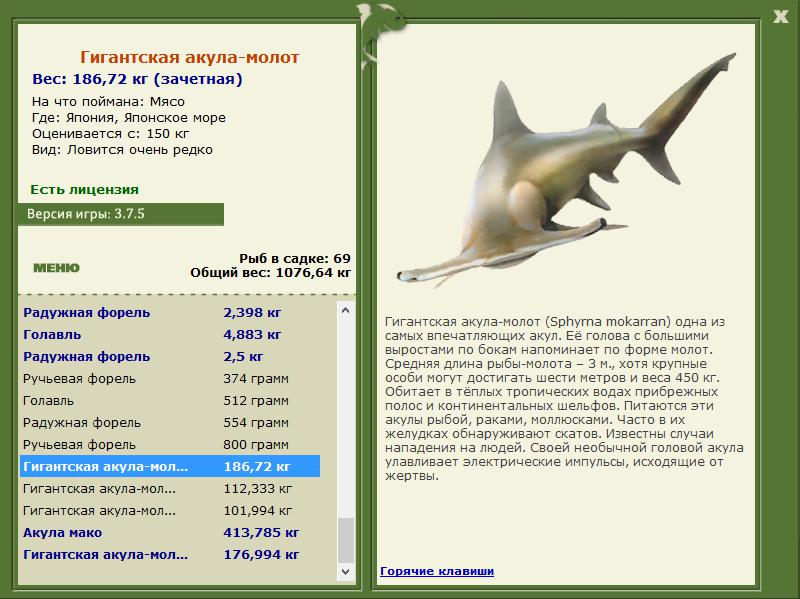Click the Вид: Ловится очень редко line
Viewport: 800px width, 599px height.
click(x=122, y=150)
